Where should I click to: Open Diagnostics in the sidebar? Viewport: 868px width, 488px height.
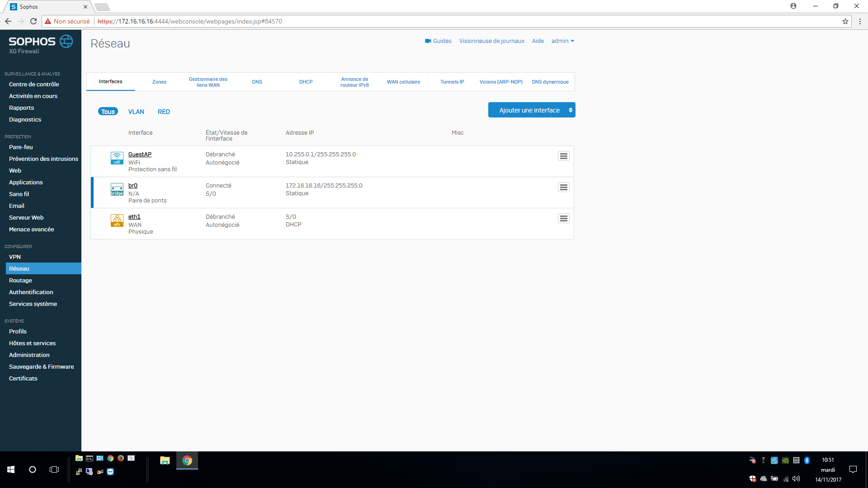(x=25, y=120)
